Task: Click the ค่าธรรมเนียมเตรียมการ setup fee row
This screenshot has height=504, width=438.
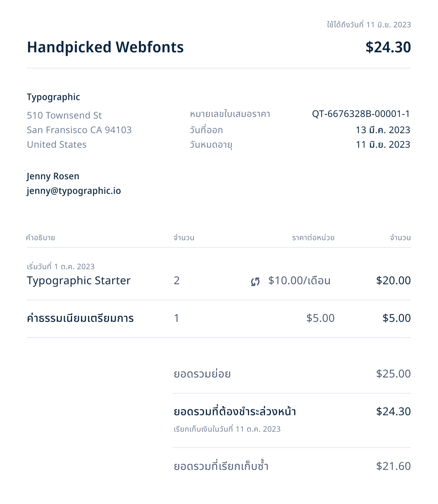Action: pyautogui.click(x=219, y=319)
